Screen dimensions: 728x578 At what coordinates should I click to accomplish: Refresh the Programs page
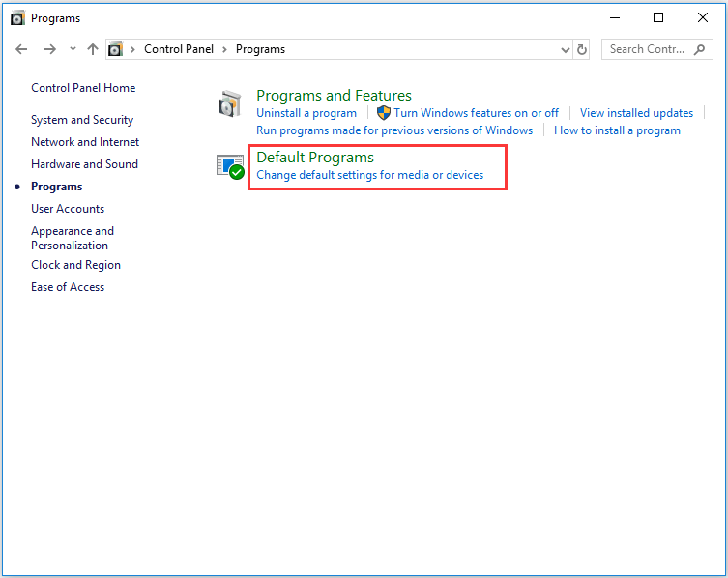click(x=582, y=49)
